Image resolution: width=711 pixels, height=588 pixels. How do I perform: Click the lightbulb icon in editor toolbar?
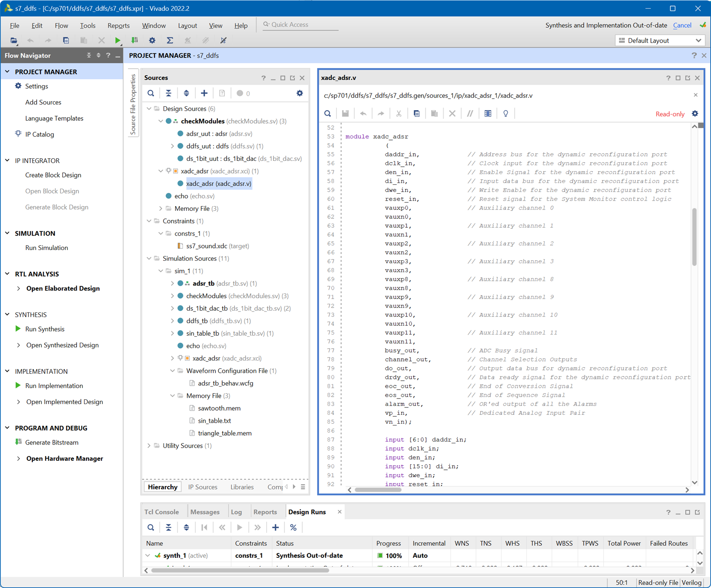[506, 114]
